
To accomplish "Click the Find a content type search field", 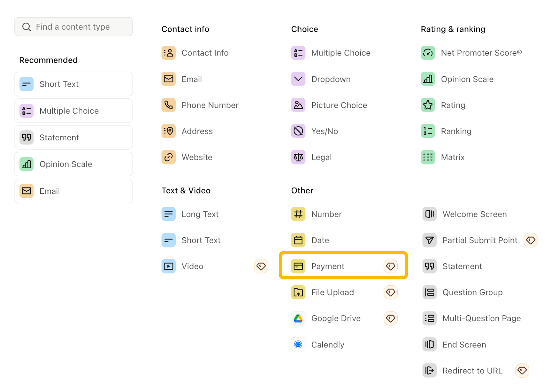I will pos(73,27).
